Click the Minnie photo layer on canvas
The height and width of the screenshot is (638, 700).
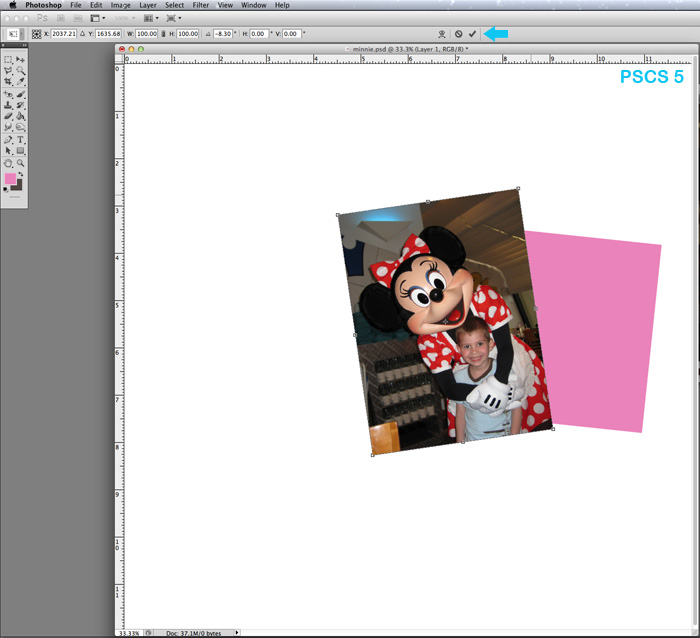[x=445, y=321]
